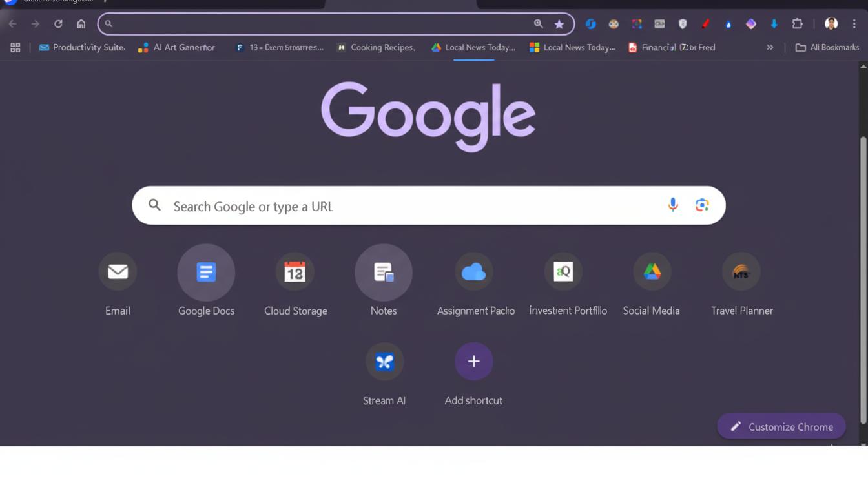
Task: Click the Customize Chrome button
Action: 781,426
